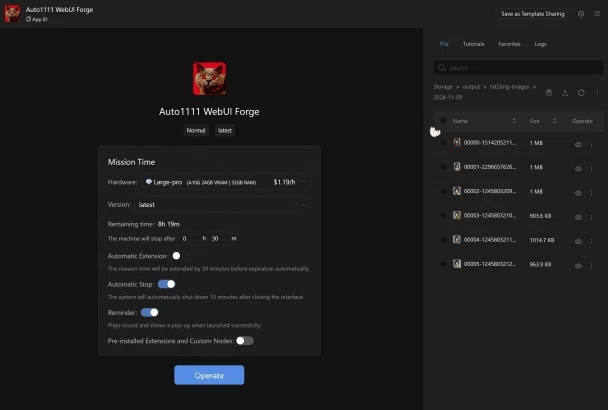The height and width of the screenshot is (410, 608).
Task: Preview file 00004-1245803211 with eye icon
Action: (x=578, y=241)
